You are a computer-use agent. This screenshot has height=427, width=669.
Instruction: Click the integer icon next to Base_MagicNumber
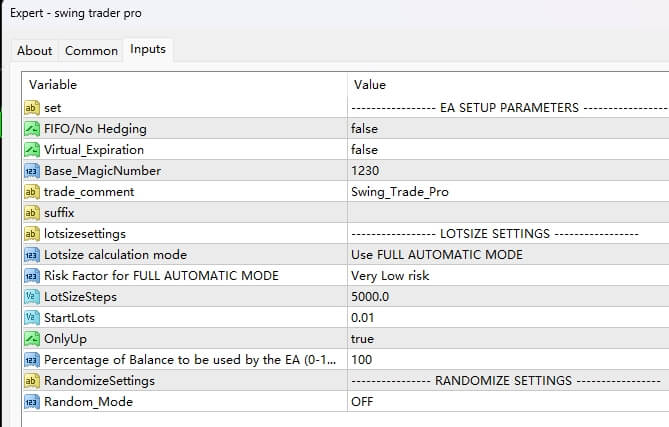[31, 170]
